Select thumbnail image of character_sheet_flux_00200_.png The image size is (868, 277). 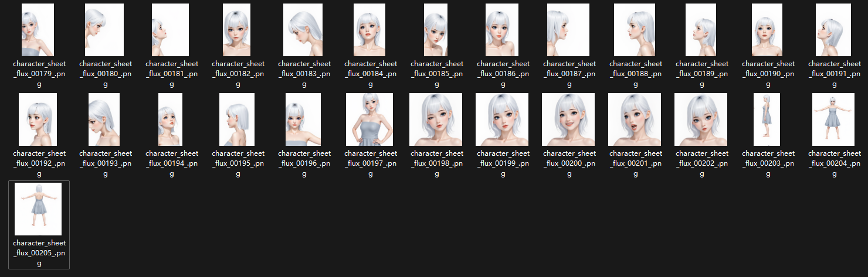coord(569,119)
